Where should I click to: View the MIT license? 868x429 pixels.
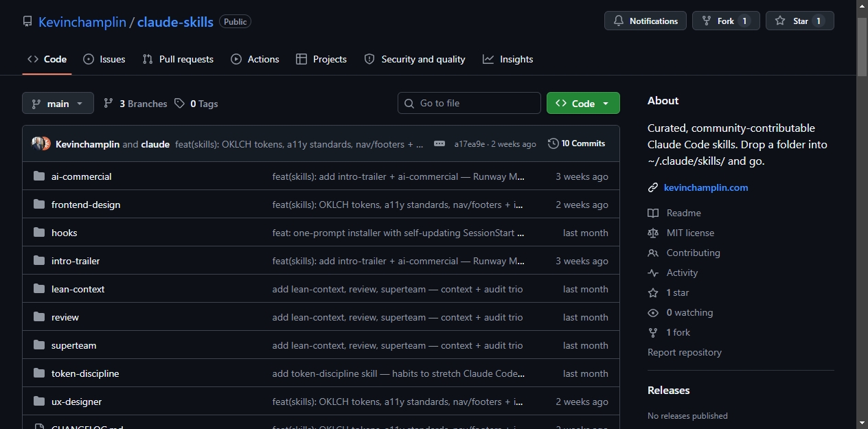click(x=690, y=233)
